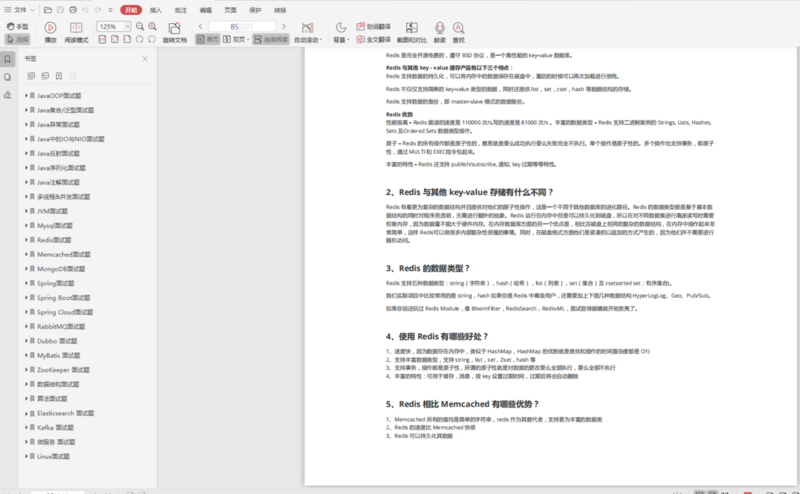Open Mysql面试题 bookmark text
The height and width of the screenshot is (494, 800).
click(x=55, y=226)
